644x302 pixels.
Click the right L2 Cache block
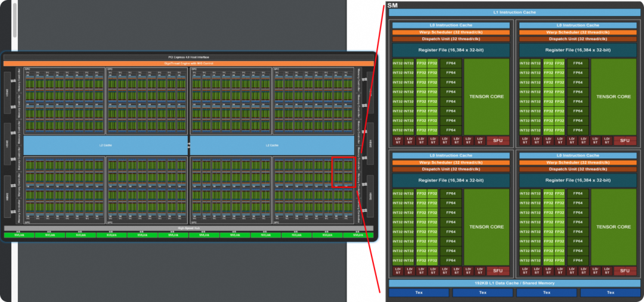tap(272, 146)
